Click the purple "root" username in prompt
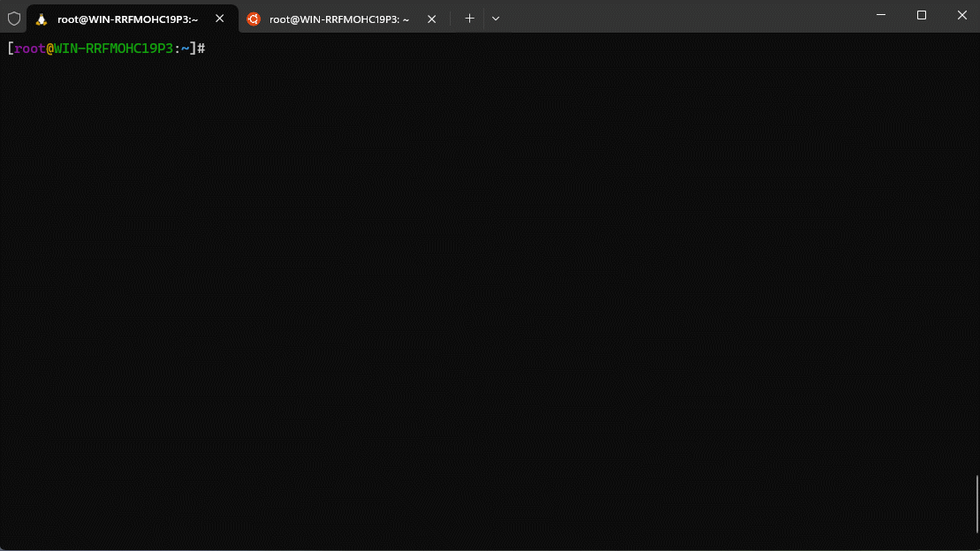The image size is (980, 551). (x=29, y=49)
